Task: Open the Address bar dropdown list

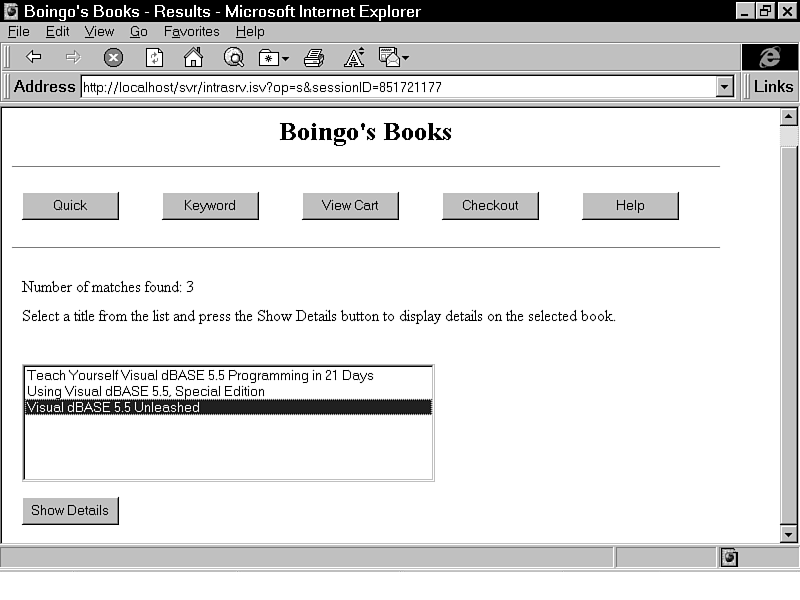Action: tap(724, 87)
